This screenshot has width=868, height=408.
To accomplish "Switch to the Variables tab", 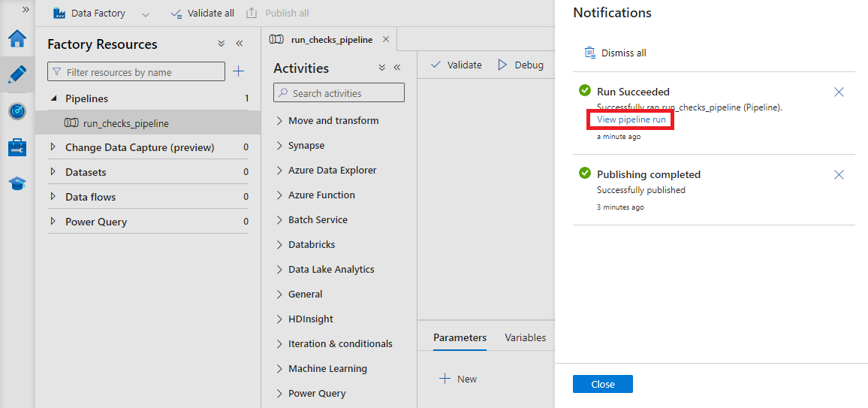I will point(526,337).
